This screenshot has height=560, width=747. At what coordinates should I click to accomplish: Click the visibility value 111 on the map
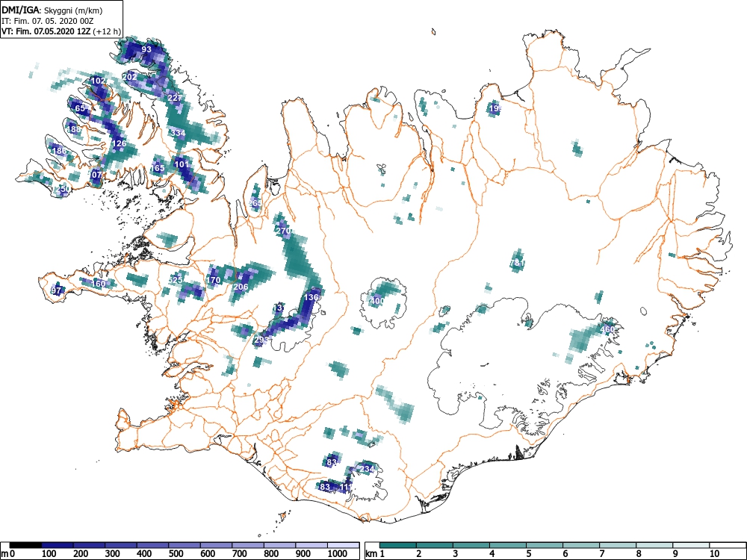347,487
